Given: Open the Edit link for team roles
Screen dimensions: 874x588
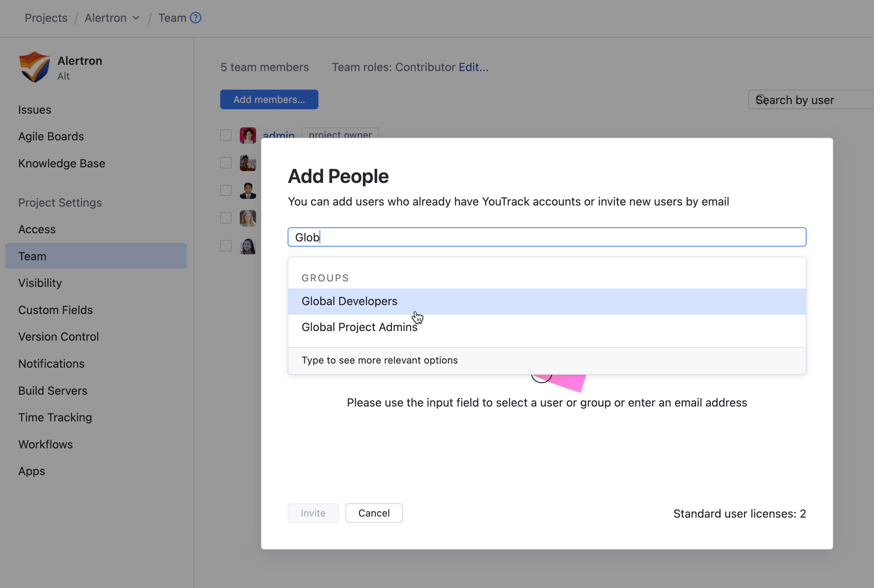Looking at the screenshot, I should [474, 67].
